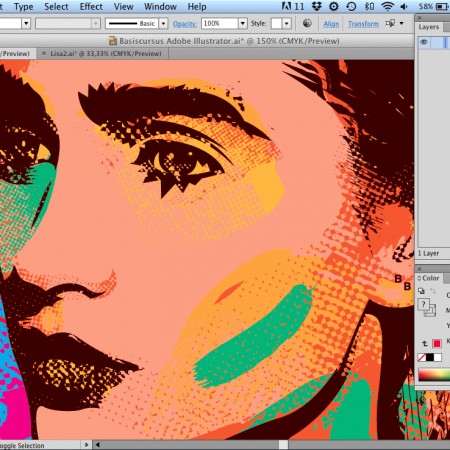Click the Style label in control bar
The width and height of the screenshot is (450, 450).
259,23
